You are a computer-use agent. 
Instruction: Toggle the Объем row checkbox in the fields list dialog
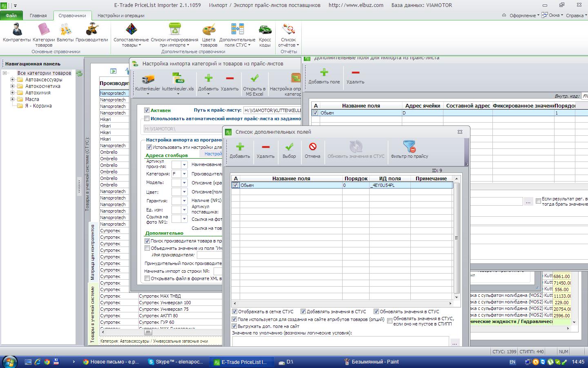pos(235,185)
